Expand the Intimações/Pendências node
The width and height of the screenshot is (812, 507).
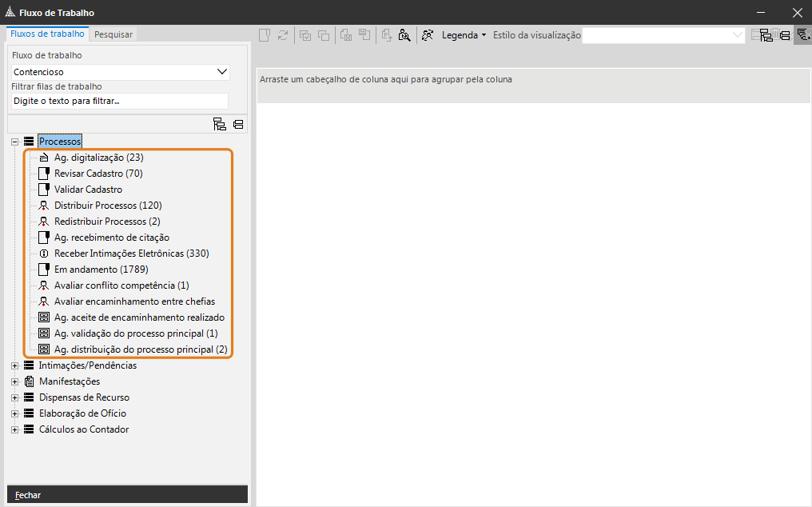(15, 365)
